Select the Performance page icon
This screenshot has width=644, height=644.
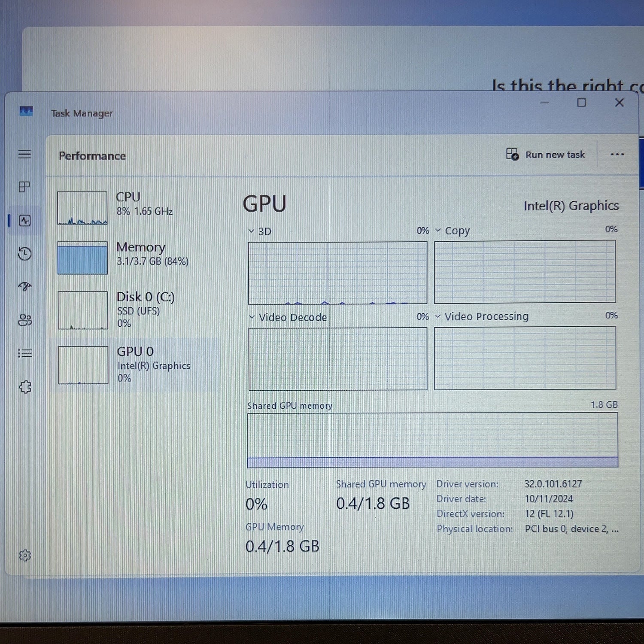pos(25,221)
